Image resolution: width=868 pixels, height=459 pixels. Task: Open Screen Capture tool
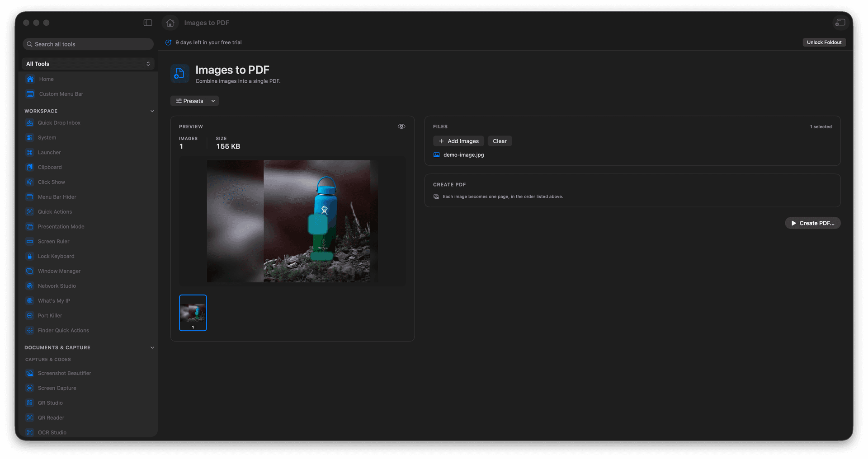(88, 388)
